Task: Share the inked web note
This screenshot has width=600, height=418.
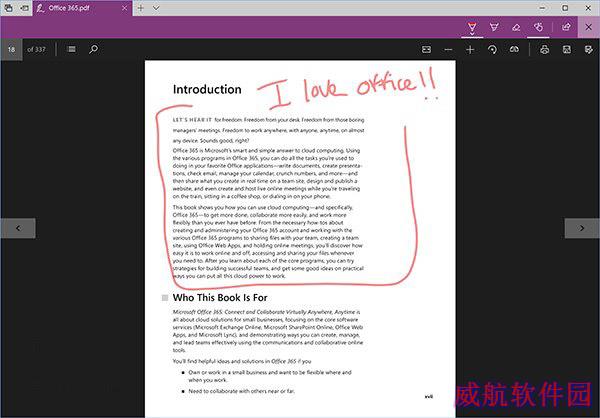Action: pyautogui.click(x=566, y=27)
